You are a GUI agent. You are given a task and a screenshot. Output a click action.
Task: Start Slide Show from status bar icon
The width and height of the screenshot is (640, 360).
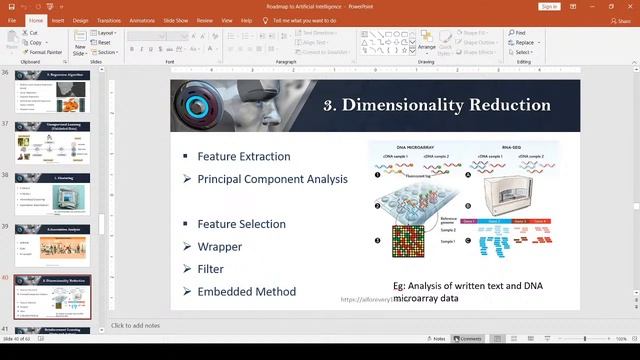[547, 339]
